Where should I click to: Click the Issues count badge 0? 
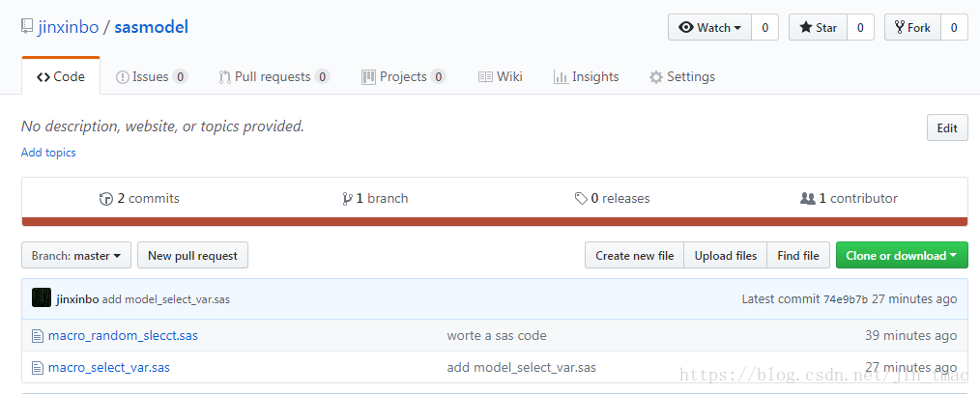[180, 77]
